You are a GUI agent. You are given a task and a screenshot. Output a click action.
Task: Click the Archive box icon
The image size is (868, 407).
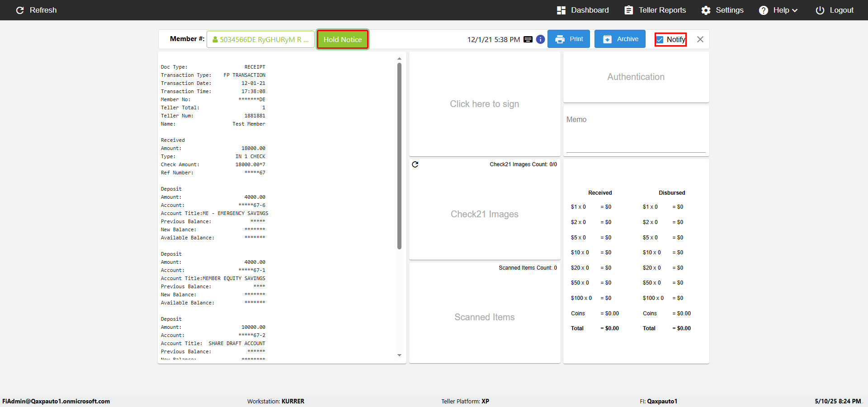tap(608, 39)
